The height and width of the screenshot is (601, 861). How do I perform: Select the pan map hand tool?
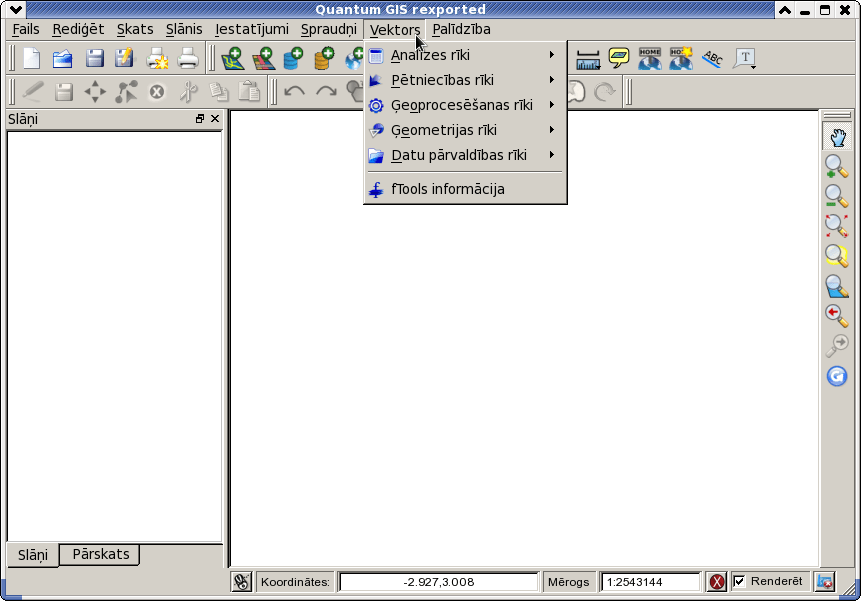[837, 137]
